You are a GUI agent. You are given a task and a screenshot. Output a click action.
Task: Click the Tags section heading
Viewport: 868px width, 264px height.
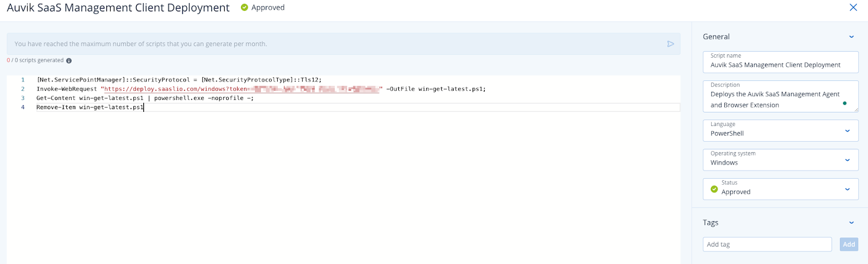coord(711,223)
